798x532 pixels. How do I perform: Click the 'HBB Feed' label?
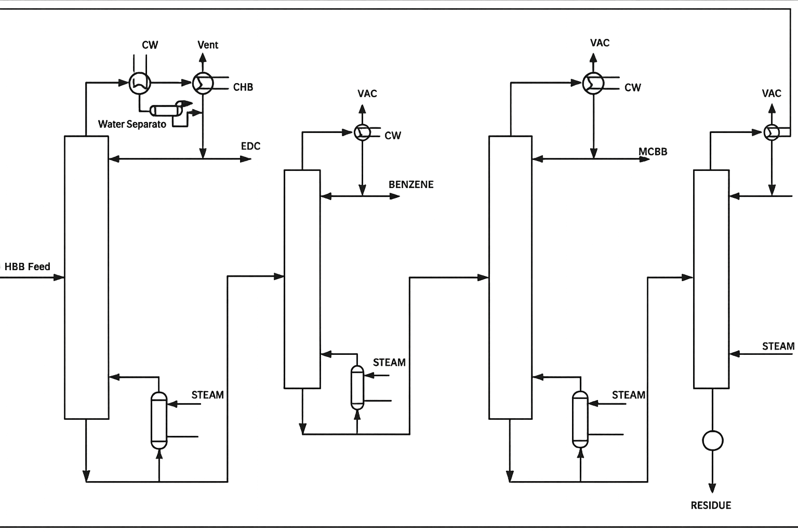(x=28, y=267)
